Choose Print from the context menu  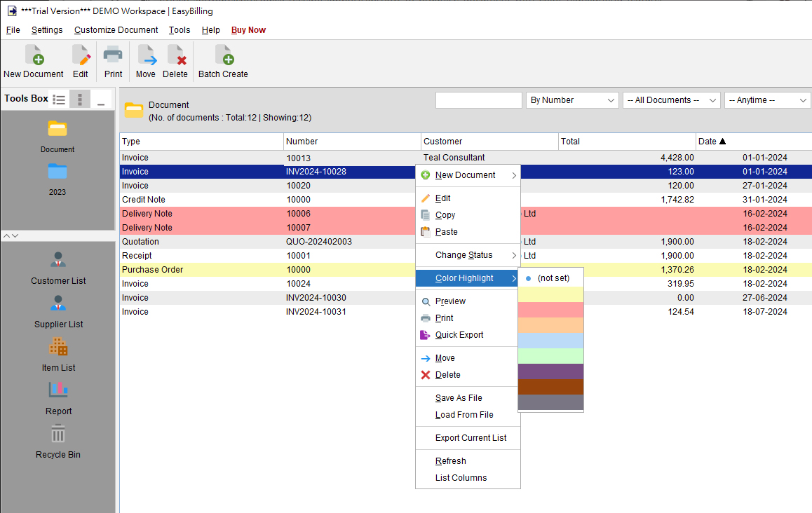pos(468,318)
